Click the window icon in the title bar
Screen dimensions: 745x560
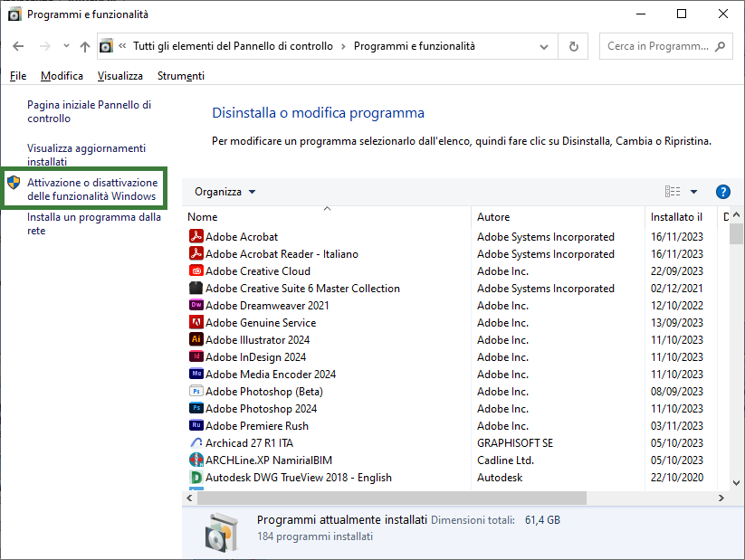[14, 14]
